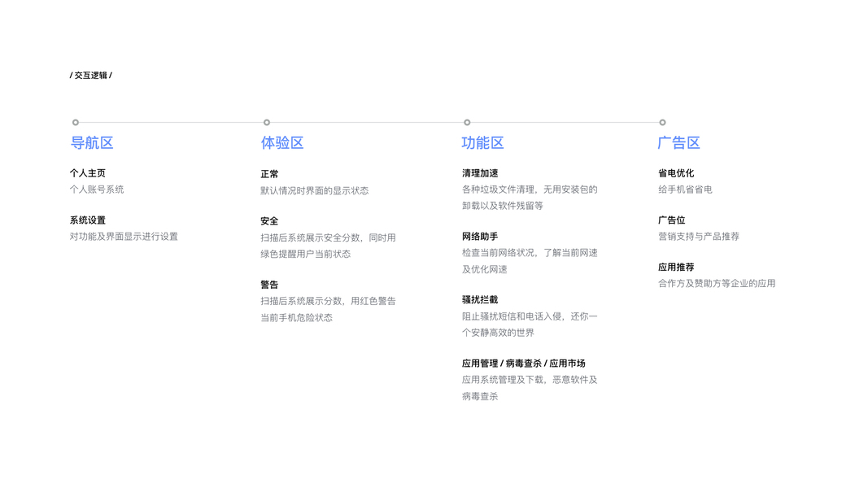Click the 默认情况时界面的显示状态 description
The image size is (868, 488).
(x=315, y=190)
